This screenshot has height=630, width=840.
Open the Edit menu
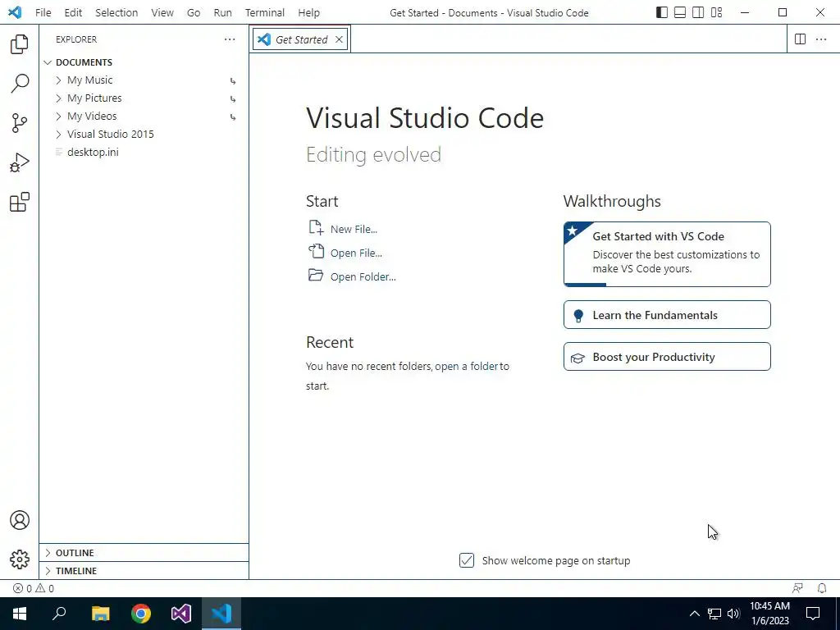(73, 12)
